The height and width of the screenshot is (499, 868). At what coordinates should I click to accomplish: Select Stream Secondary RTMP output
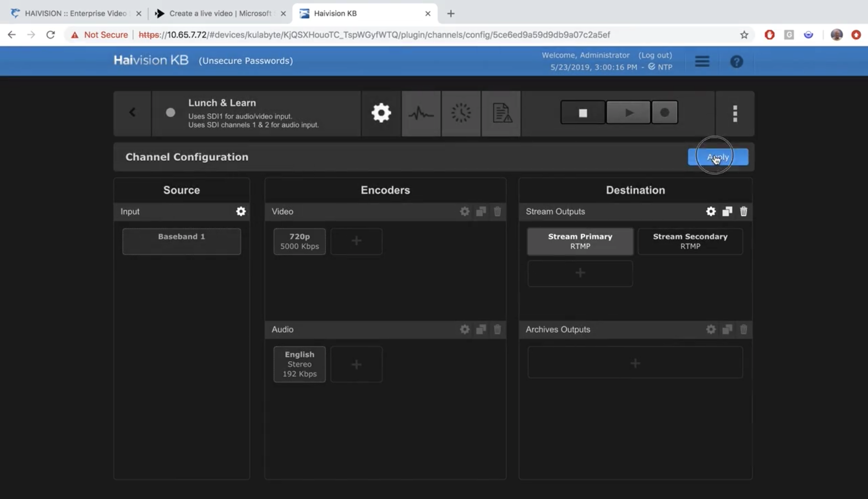690,241
